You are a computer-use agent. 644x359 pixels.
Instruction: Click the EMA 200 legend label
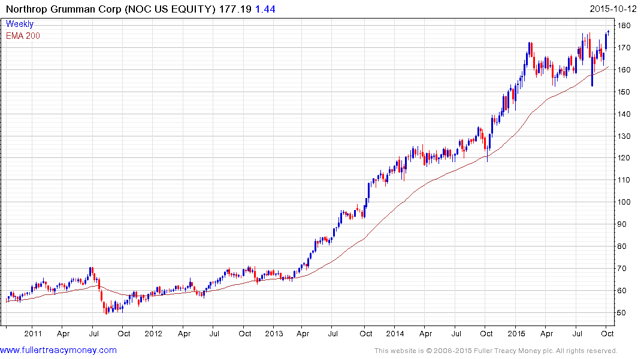pos(23,36)
